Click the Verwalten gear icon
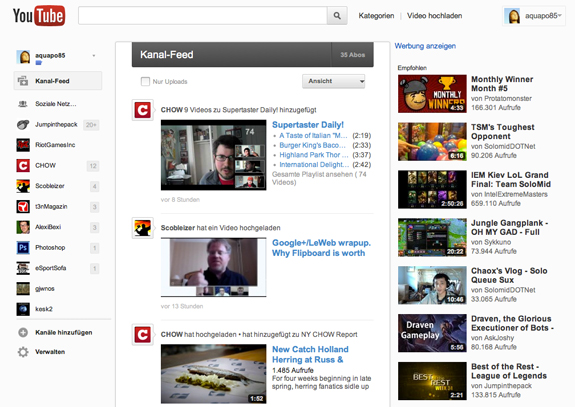575x407 pixels. (x=23, y=352)
